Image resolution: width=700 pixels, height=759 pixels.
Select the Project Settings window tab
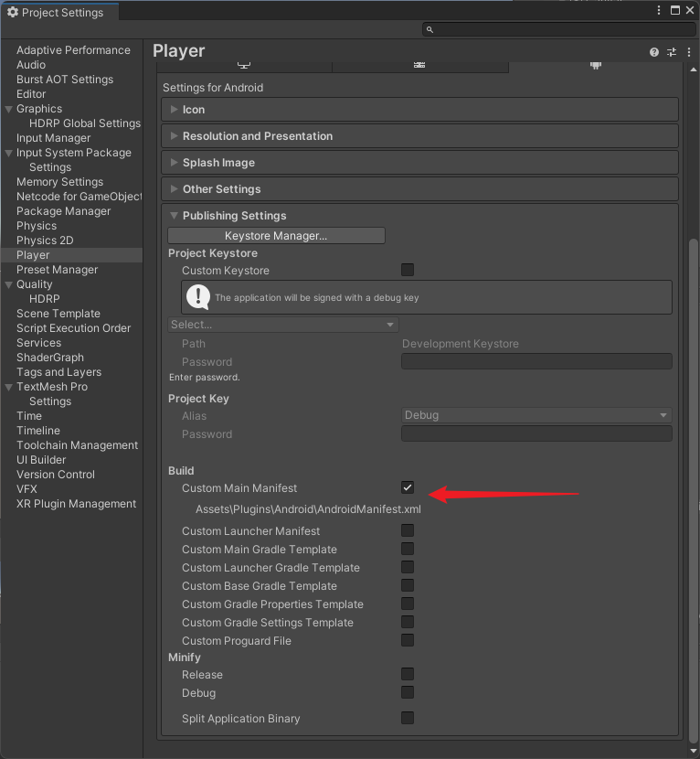[60, 12]
